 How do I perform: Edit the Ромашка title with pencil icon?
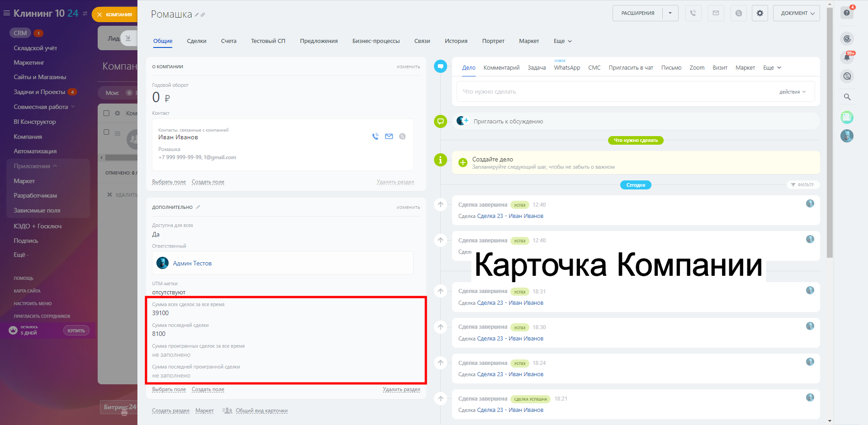197,15
